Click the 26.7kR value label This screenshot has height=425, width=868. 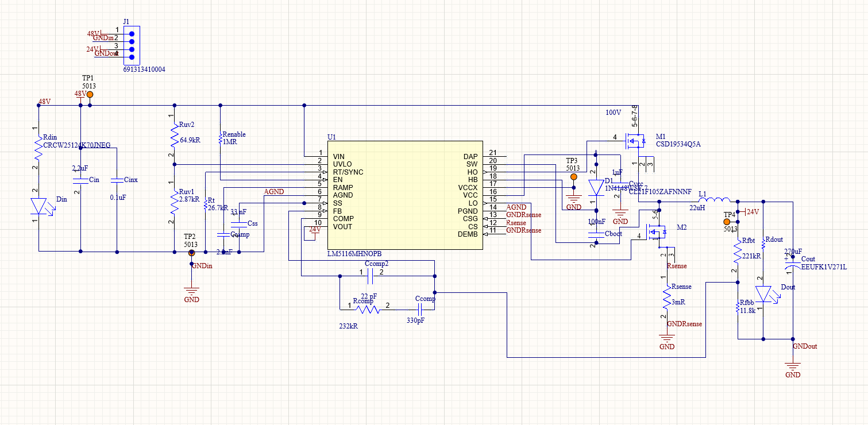point(218,208)
